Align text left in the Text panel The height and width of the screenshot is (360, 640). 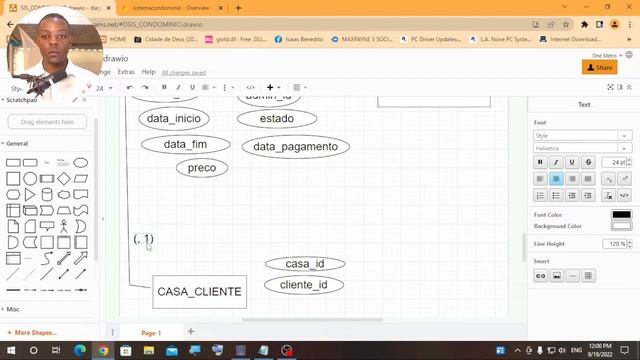click(x=540, y=179)
